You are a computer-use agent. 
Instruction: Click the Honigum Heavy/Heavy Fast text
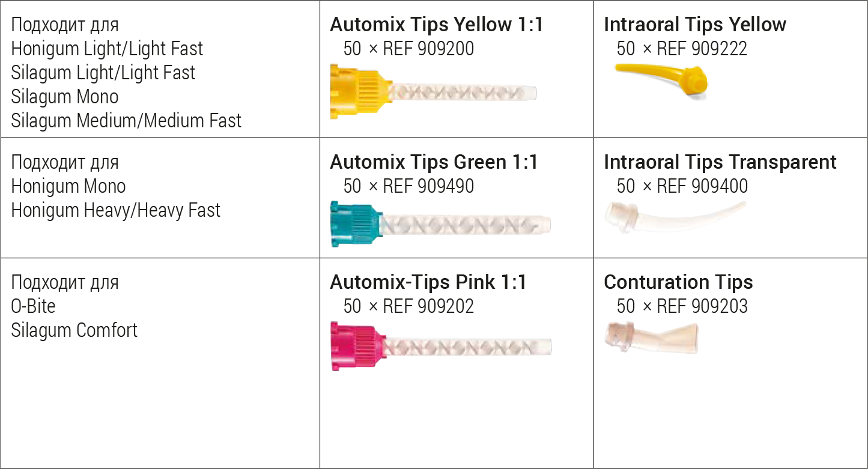[x=116, y=210]
